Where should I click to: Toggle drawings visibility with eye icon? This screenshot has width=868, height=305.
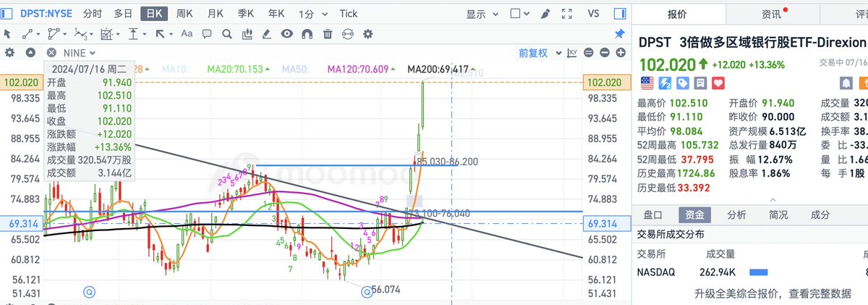tap(287, 33)
